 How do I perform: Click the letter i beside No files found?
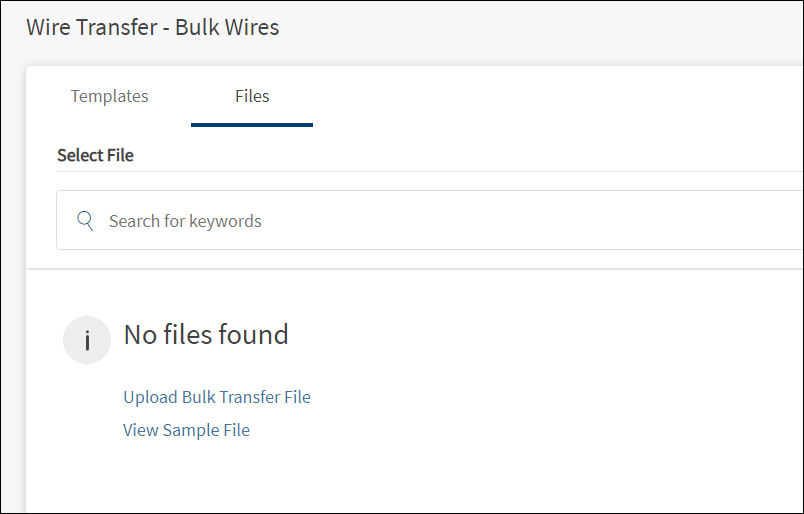pos(87,341)
